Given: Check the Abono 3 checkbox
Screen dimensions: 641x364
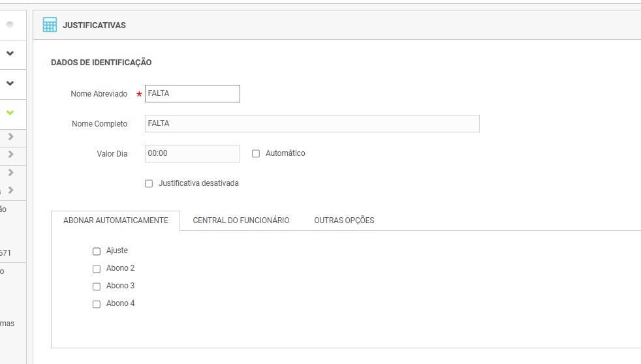Looking at the screenshot, I should [97, 286].
